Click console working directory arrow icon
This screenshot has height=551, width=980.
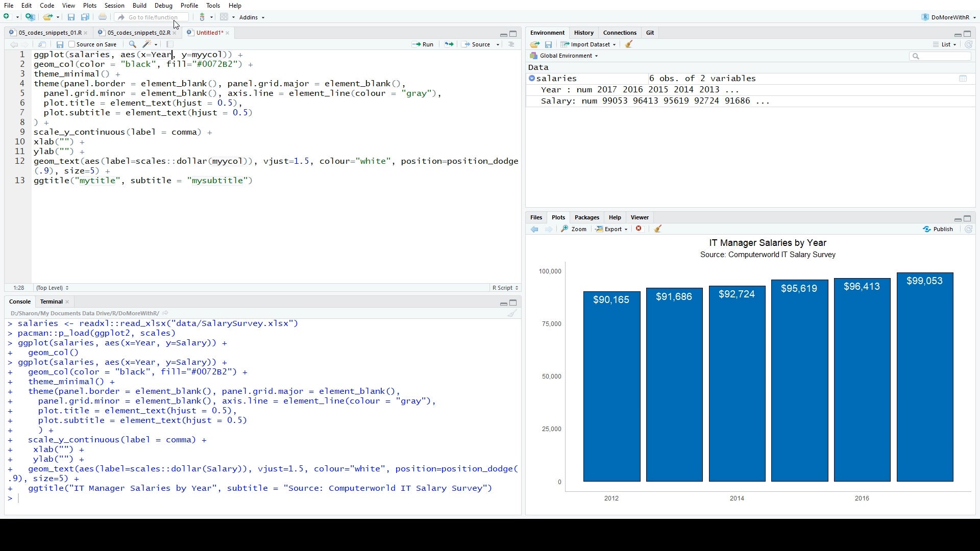165,313
